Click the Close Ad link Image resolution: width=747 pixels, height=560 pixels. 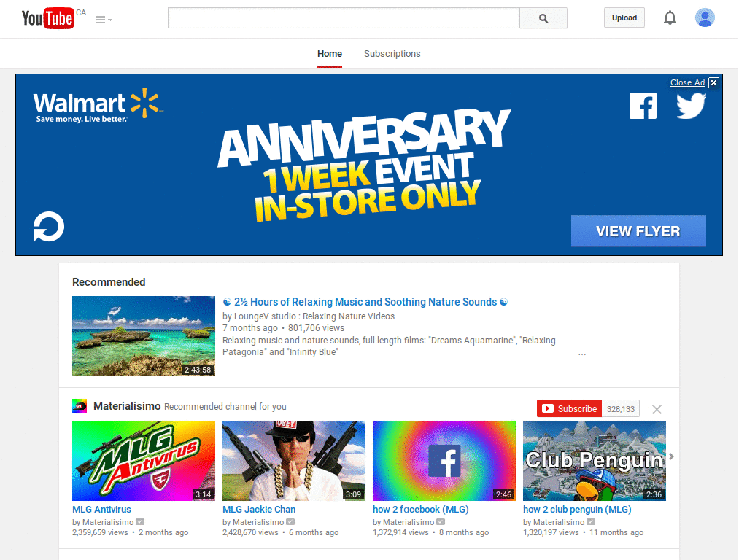687,82
